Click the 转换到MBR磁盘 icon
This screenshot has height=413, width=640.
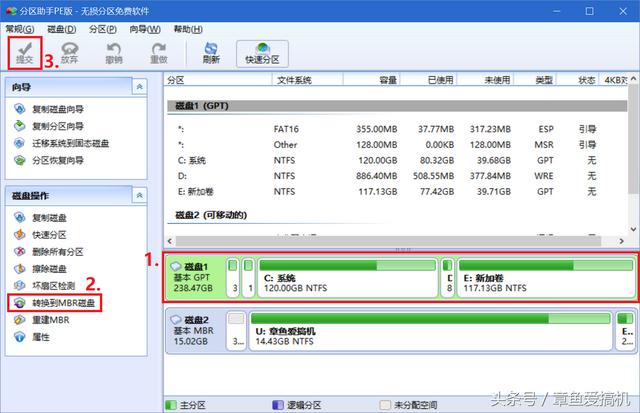tap(20, 303)
